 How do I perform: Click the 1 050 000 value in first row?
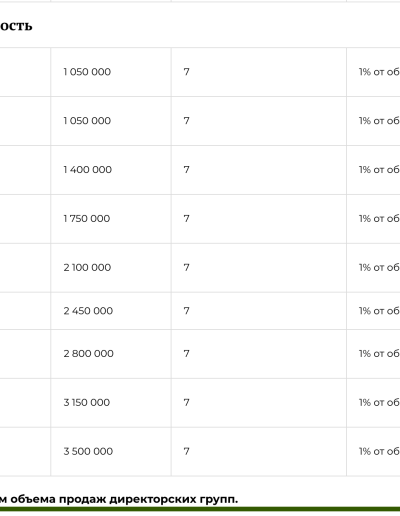[x=87, y=72]
